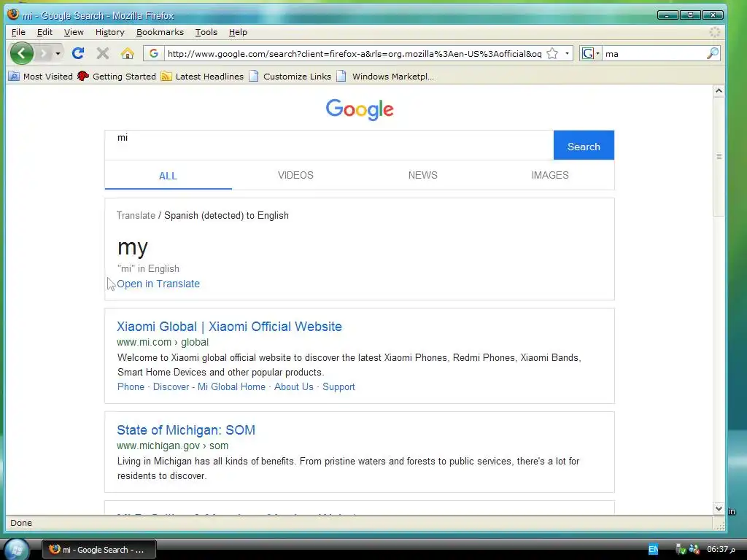
Task: Click the Phone sitelink under Xiaomi
Action: (131, 386)
